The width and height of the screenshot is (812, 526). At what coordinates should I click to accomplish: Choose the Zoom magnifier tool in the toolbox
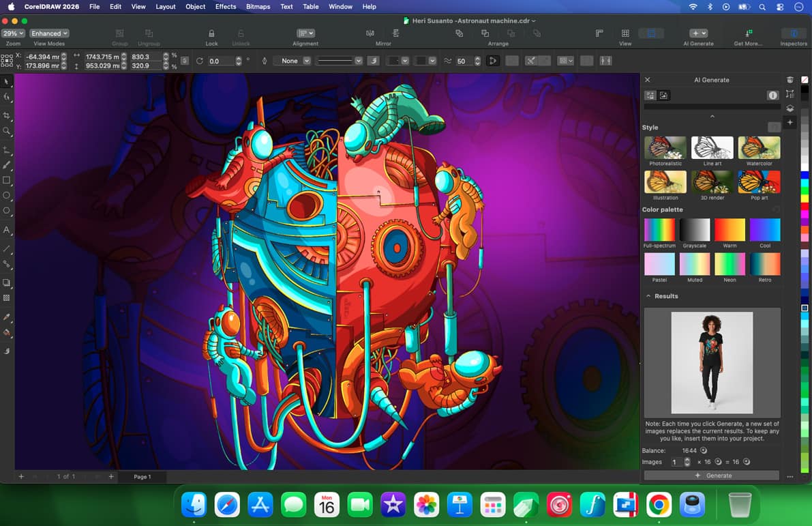coord(7,131)
